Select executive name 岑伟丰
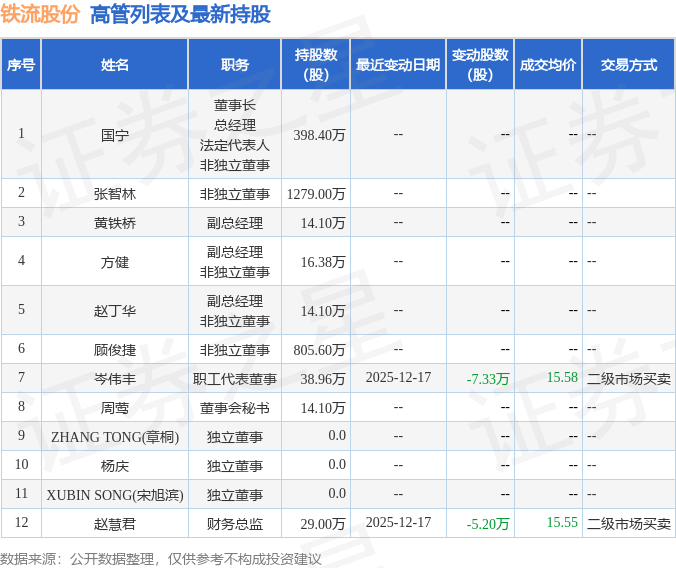 coord(115,379)
